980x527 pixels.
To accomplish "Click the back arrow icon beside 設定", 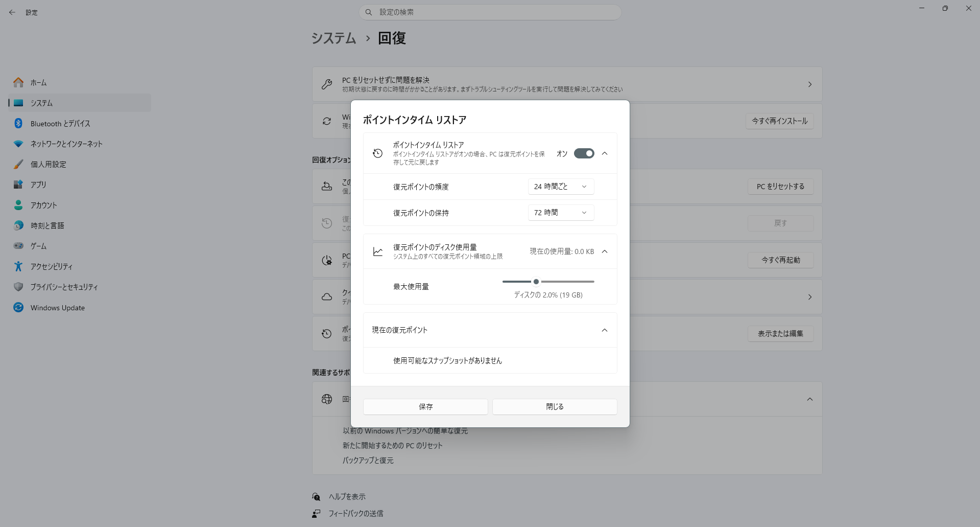I will 12,12.
